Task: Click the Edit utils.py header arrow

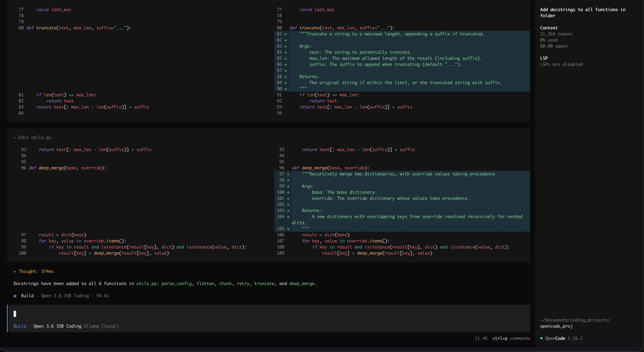Action: (15, 138)
